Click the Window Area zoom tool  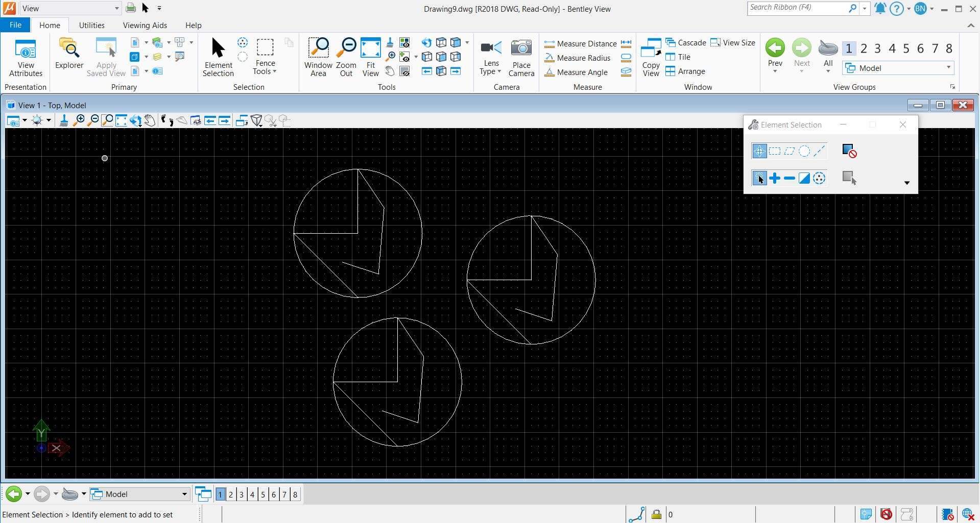tap(318, 58)
